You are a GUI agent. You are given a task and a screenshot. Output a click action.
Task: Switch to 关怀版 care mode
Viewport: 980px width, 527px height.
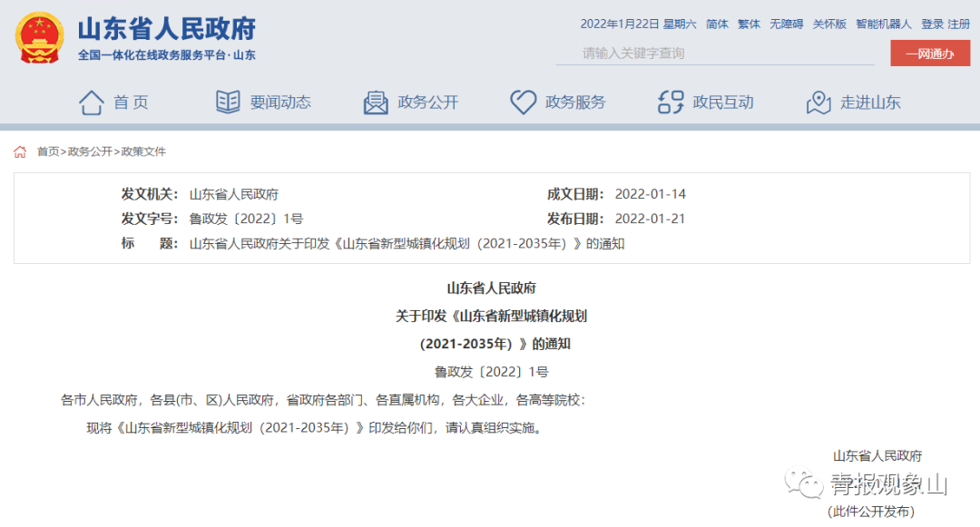(829, 24)
